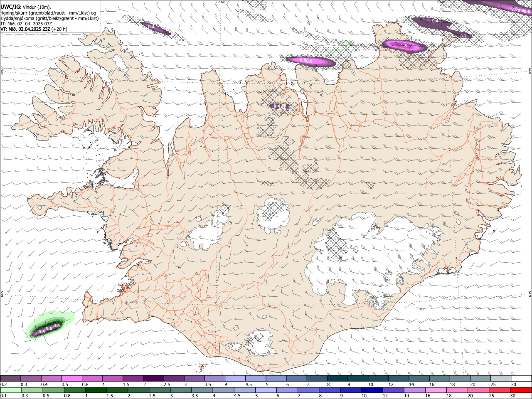Select the darkest purple top-row swatch at 2
Screen dimensions: 532x399
153,378
